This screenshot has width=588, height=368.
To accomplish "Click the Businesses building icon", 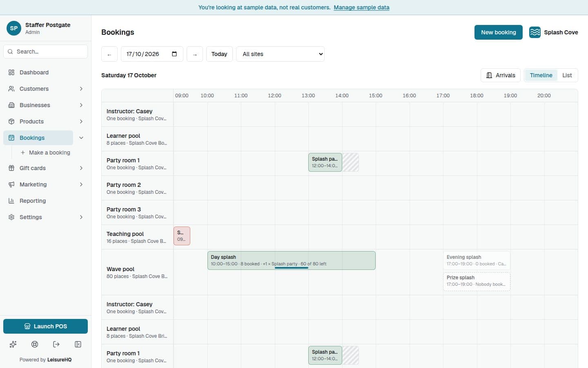I will [11, 105].
